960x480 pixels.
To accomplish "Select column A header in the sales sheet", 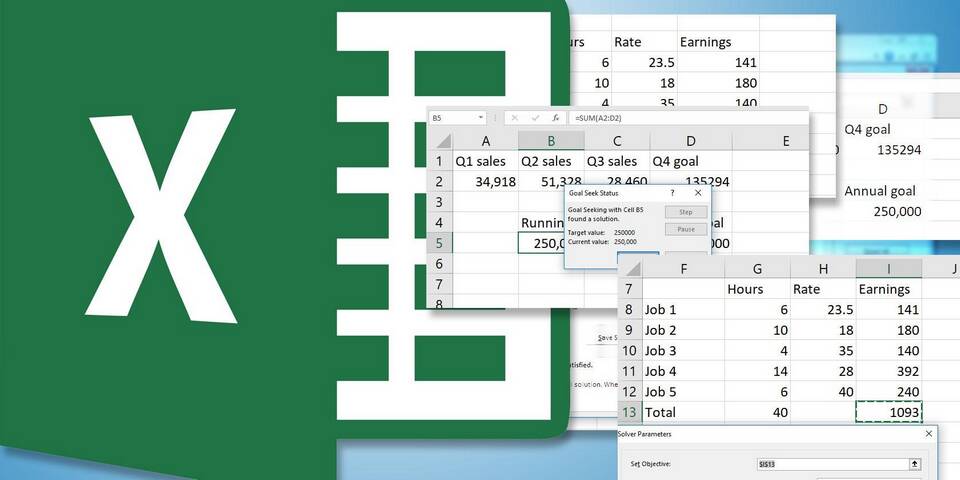I will coord(486,141).
